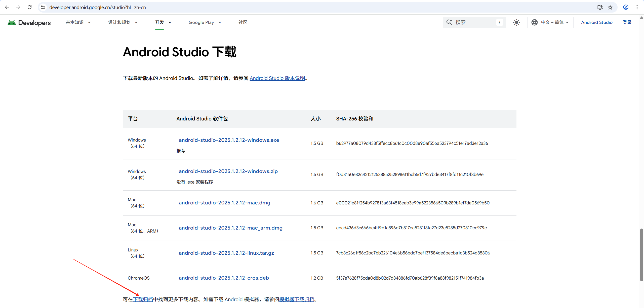
Task: Click the 大小 column header
Action: (315, 119)
